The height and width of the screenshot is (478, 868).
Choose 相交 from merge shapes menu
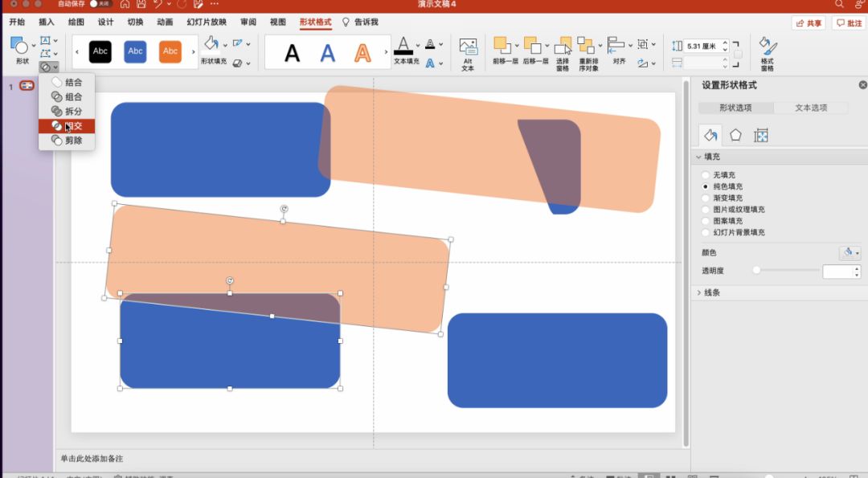(67, 126)
